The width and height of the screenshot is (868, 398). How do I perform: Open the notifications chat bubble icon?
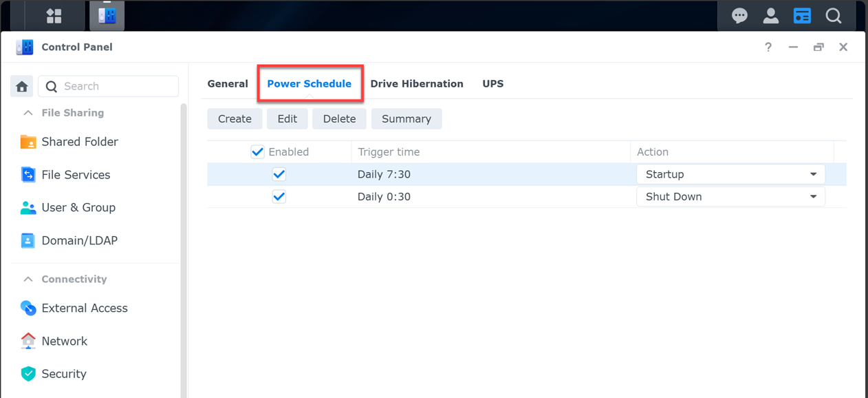point(739,16)
